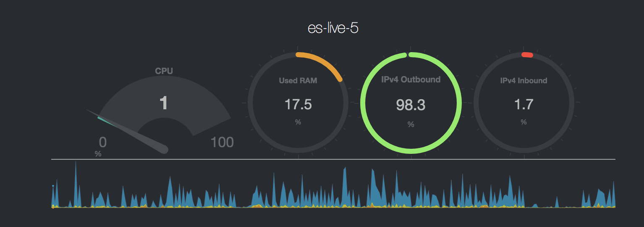Click the es-live-5 server title
This screenshot has height=227, width=644.
tap(332, 29)
